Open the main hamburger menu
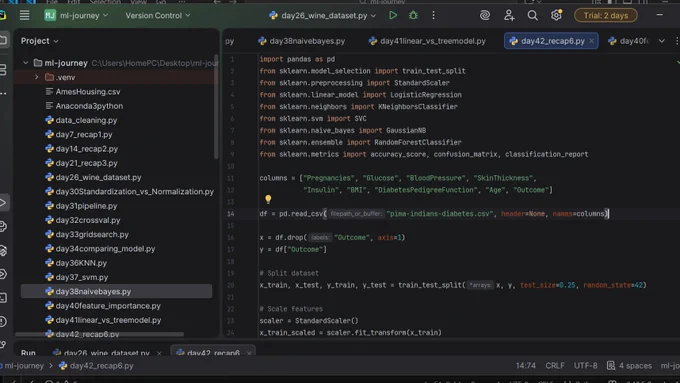The image size is (680, 383). point(24,15)
